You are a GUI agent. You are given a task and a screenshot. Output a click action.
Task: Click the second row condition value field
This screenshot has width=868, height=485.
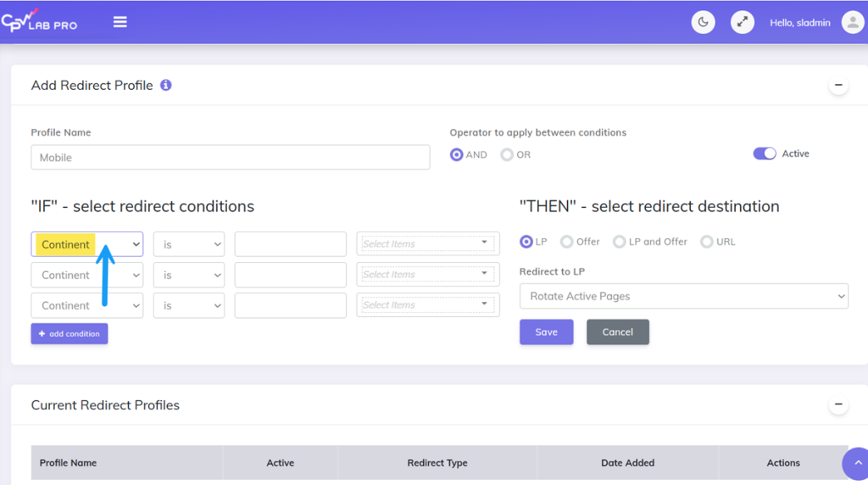tap(291, 276)
